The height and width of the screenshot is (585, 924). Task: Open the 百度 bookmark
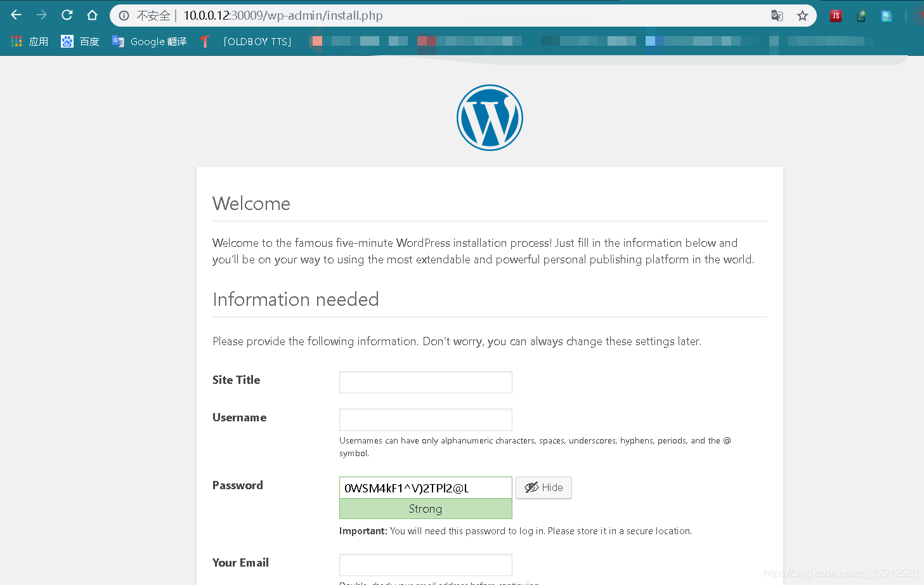(x=80, y=41)
